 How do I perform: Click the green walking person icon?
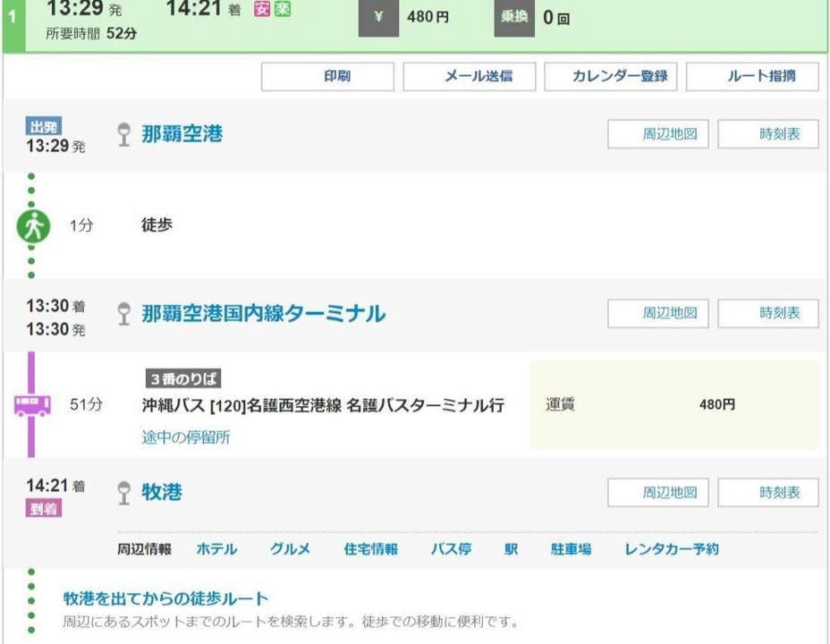[x=33, y=226]
